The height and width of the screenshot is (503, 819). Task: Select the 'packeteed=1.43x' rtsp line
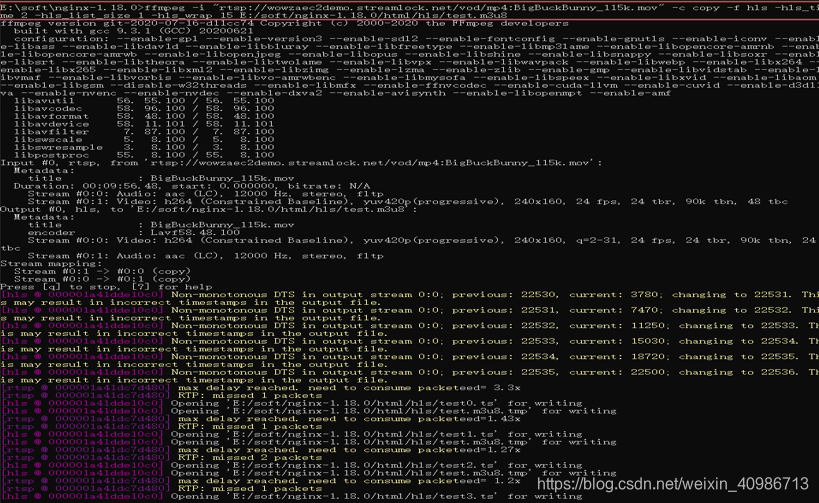point(260,419)
